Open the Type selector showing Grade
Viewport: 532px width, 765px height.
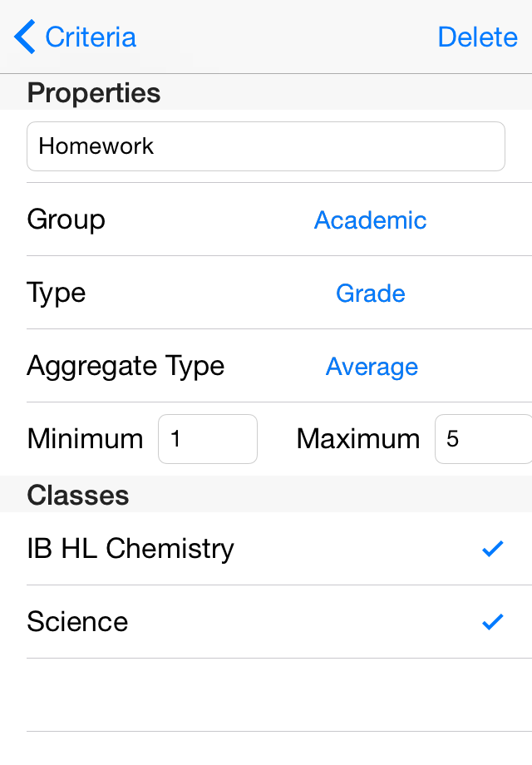pos(370,294)
